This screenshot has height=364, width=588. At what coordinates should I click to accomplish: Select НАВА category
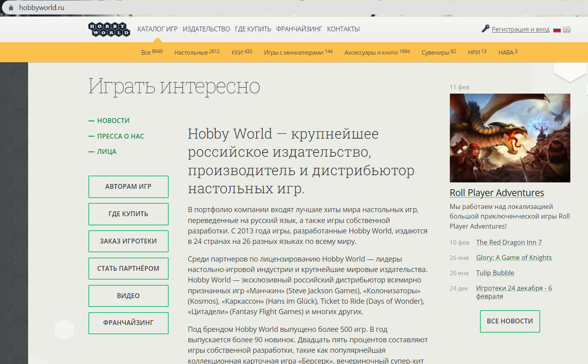(508, 52)
